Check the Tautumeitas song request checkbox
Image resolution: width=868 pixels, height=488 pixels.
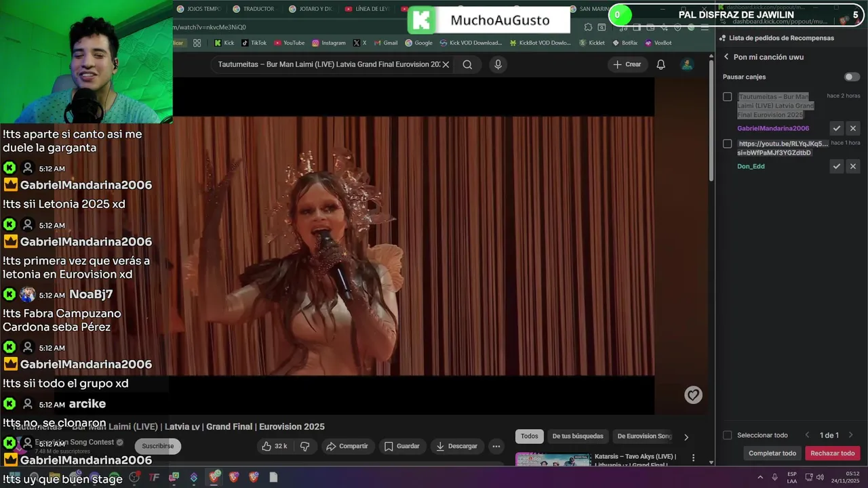[x=727, y=97]
